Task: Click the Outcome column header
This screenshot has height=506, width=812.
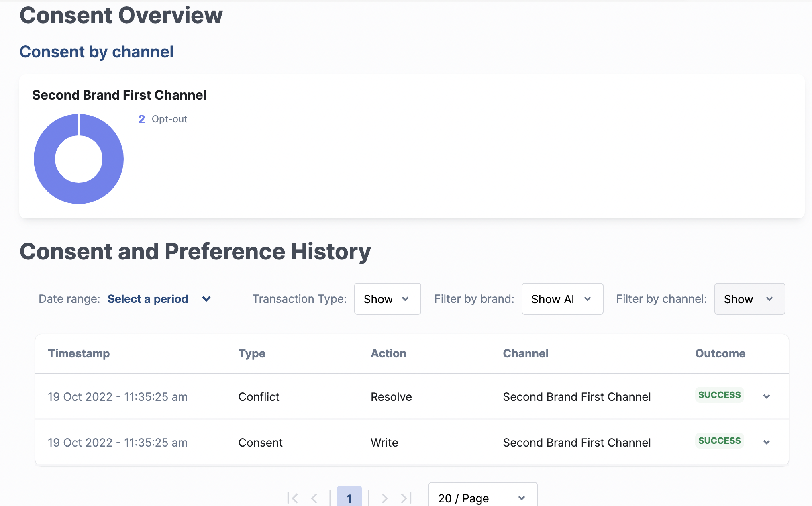Action: coord(720,353)
